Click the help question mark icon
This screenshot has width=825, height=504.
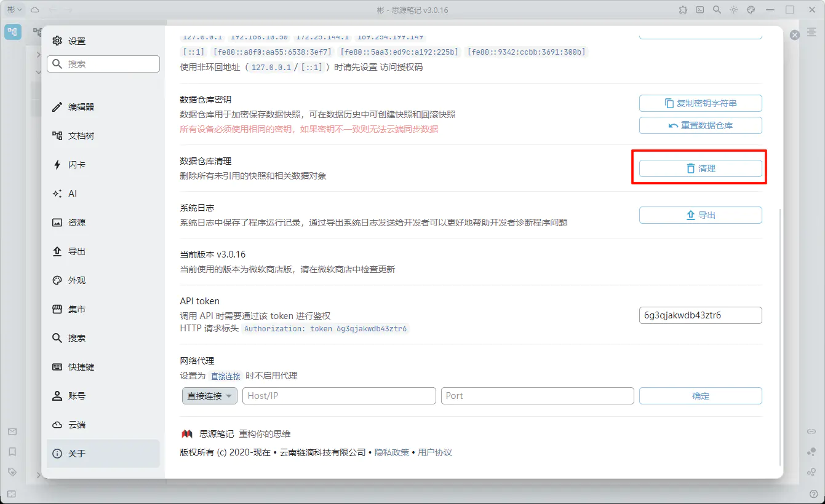click(x=813, y=494)
